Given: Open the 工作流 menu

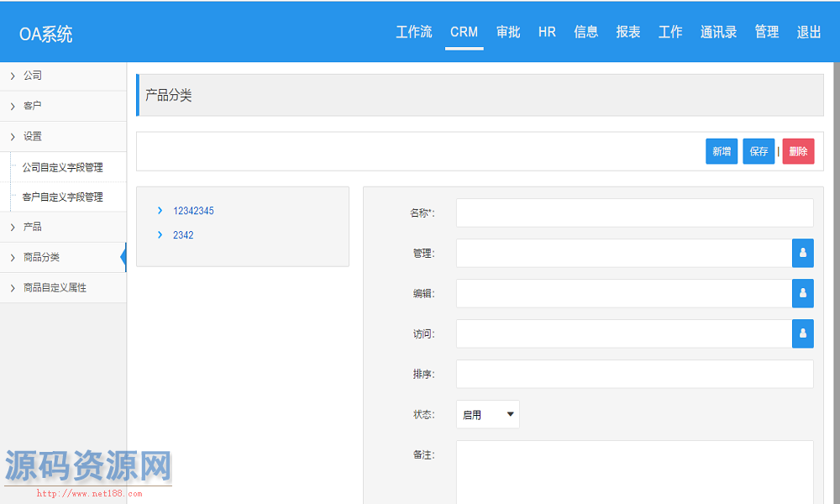Looking at the screenshot, I should [x=415, y=31].
